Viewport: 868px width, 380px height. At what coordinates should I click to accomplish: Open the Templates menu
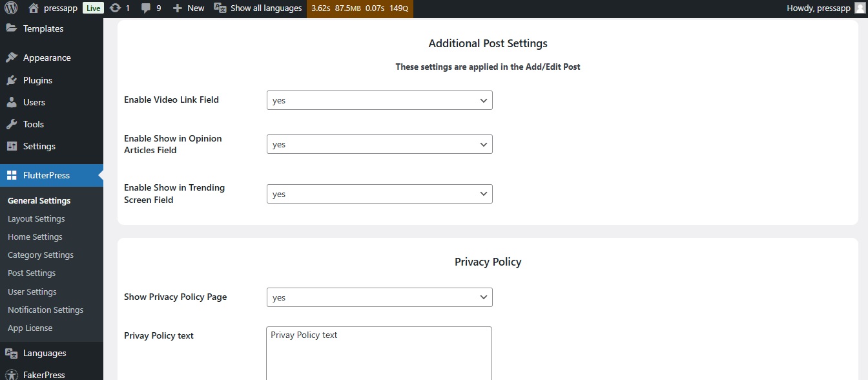pyautogui.click(x=52, y=28)
